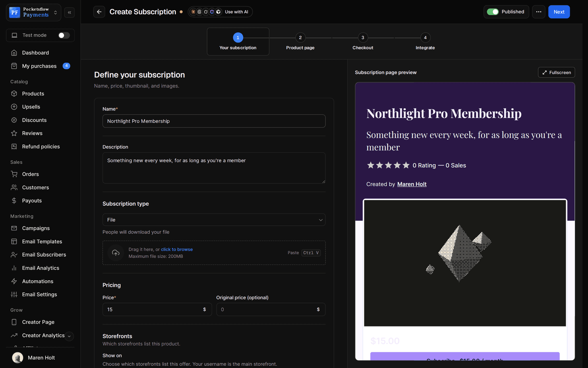The height and width of the screenshot is (368, 588).
Task: Open Creator Page in the Grow section
Action: 40,322
